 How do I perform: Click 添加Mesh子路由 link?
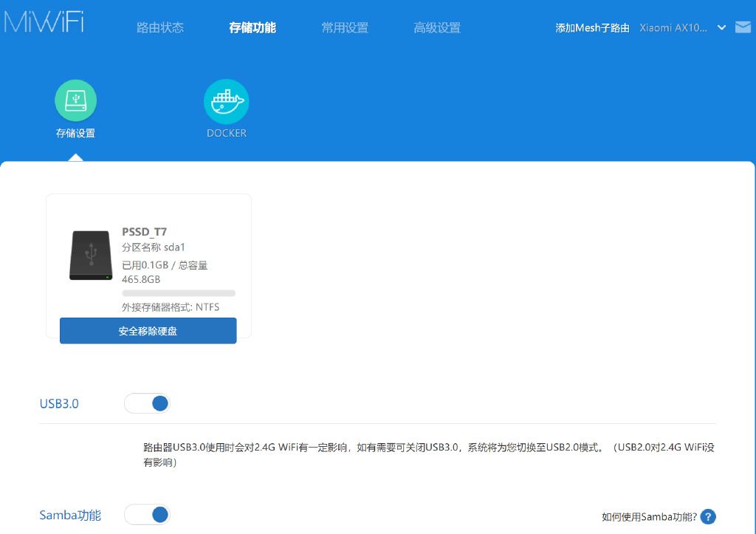click(x=592, y=27)
